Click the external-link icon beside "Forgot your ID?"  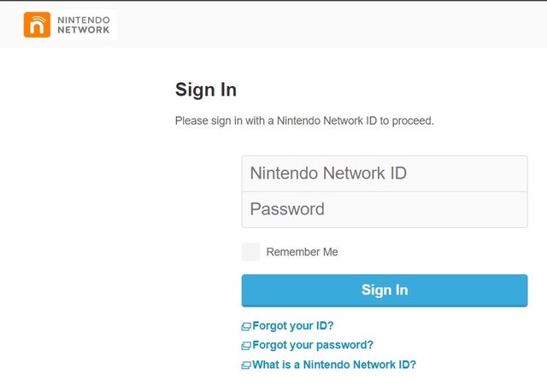[246, 326]
